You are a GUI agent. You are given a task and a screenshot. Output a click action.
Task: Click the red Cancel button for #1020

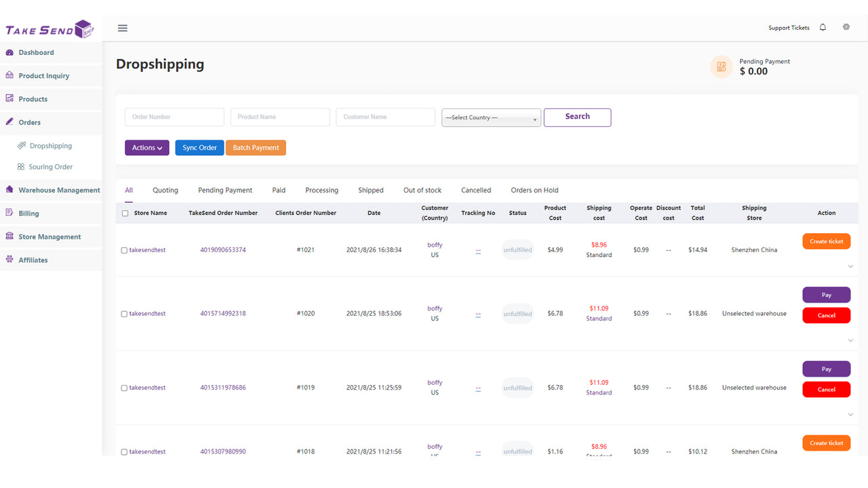point(827,315)
